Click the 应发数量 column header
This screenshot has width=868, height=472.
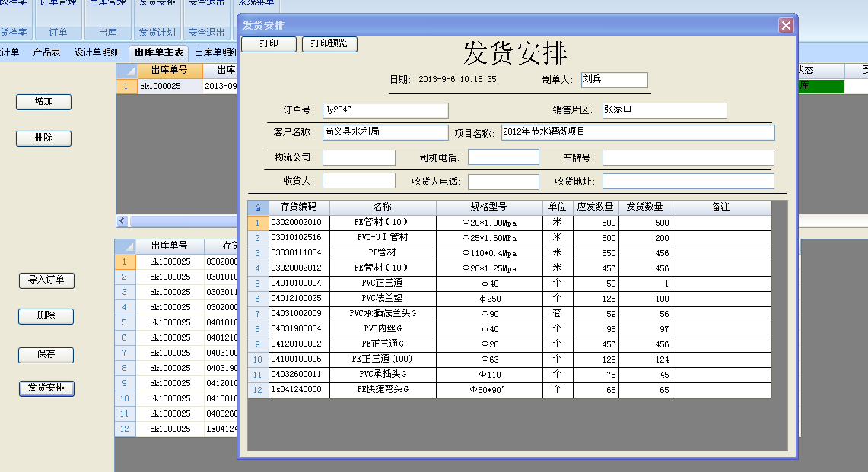596,207
